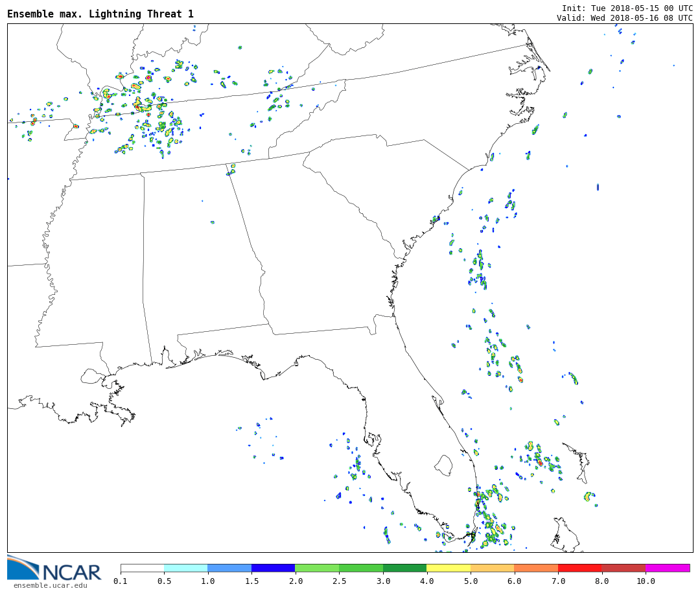
Task: Click the light green 2.0–2.5 legend segment
Action: 316,568
